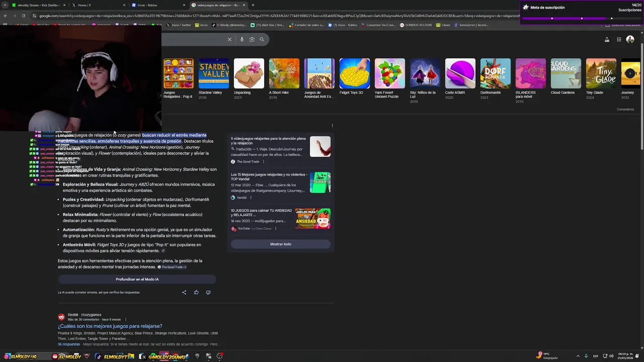Screen dimensions: 644x362
Task: Click the Google search input box
Action: [194, 39]
